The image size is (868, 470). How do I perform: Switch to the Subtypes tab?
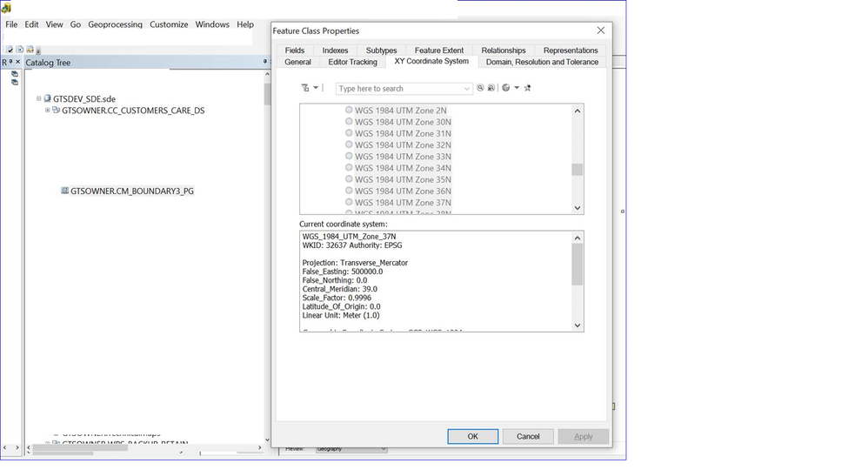tap(382, 50)
